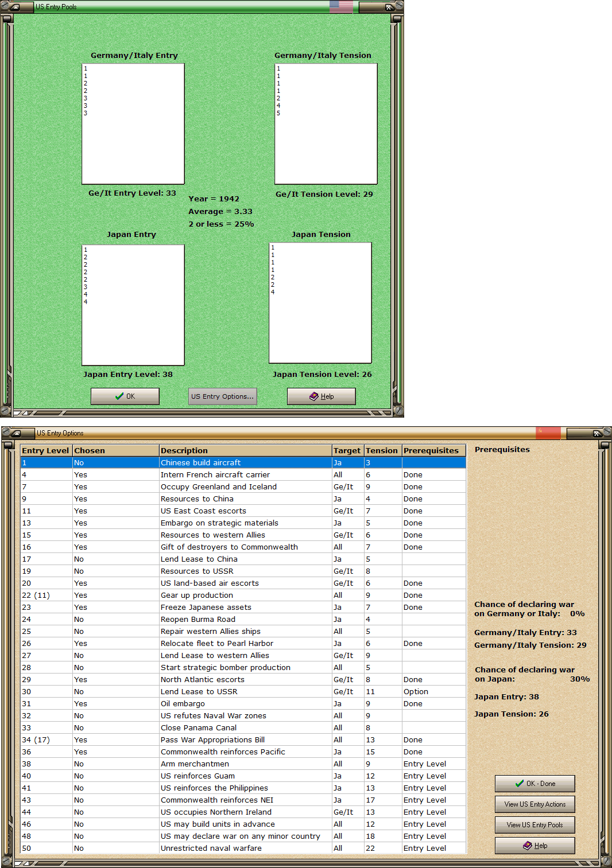
Task: Click OK in the US Entry Pools window
Action: 125,396
